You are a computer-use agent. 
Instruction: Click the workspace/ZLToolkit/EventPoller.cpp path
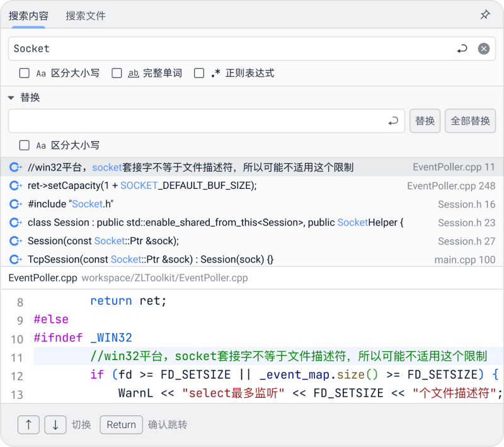tap(164, 278)
